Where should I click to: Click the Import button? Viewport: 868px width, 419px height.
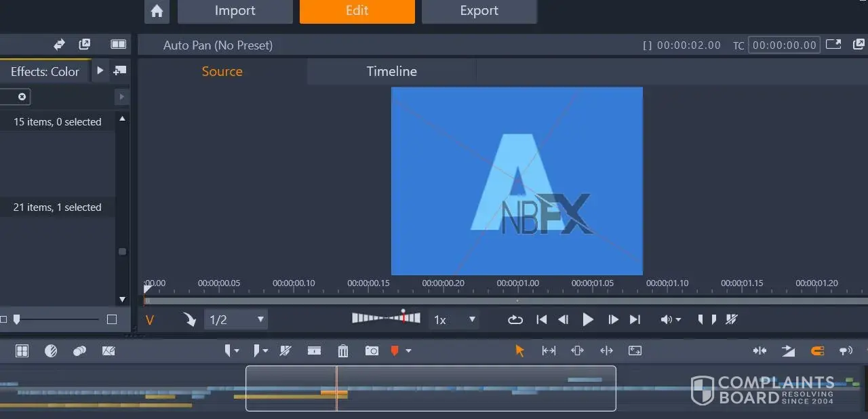coord(235,11)
